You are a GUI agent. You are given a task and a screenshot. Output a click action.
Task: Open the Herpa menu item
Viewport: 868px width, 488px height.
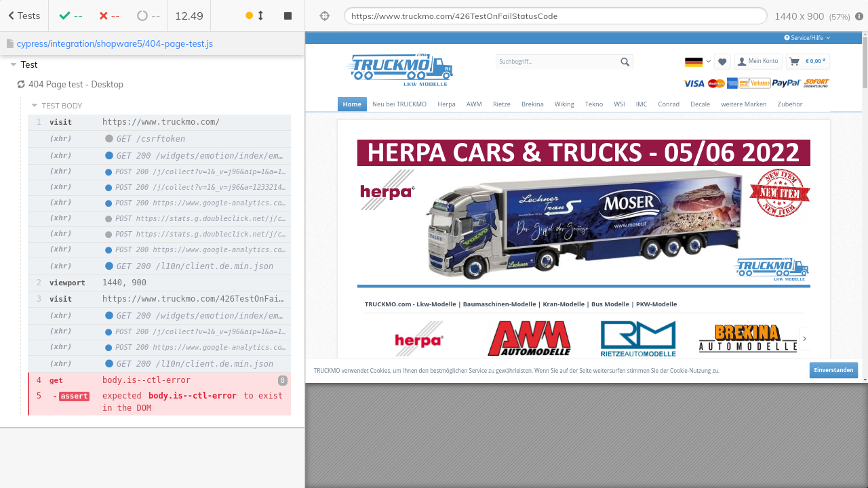446,104
